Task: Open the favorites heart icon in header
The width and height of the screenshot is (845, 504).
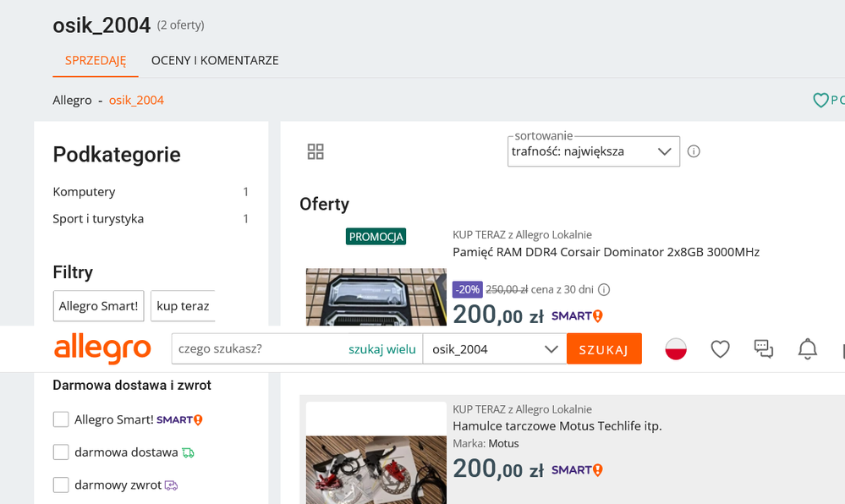Action: (x=720, y=348)
